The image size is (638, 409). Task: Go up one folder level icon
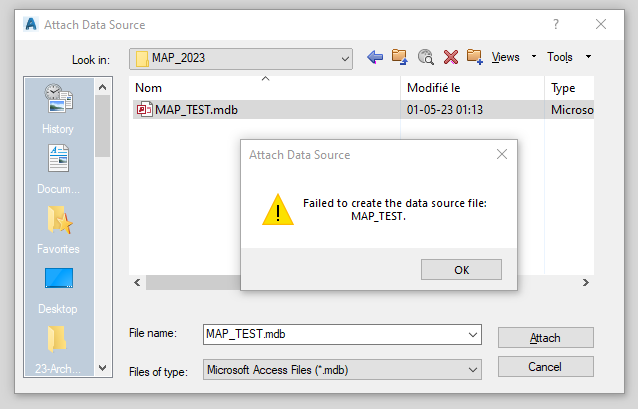400,57
